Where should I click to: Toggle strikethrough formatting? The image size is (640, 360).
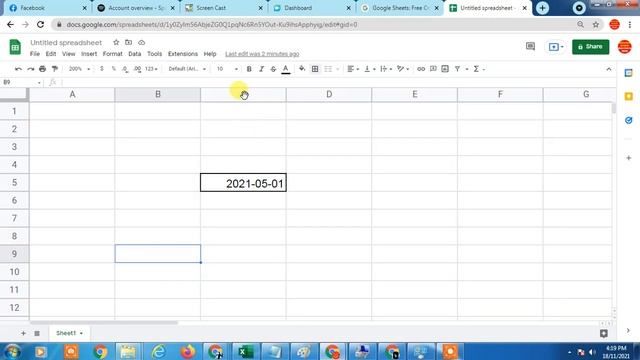[x=273, y=69]
